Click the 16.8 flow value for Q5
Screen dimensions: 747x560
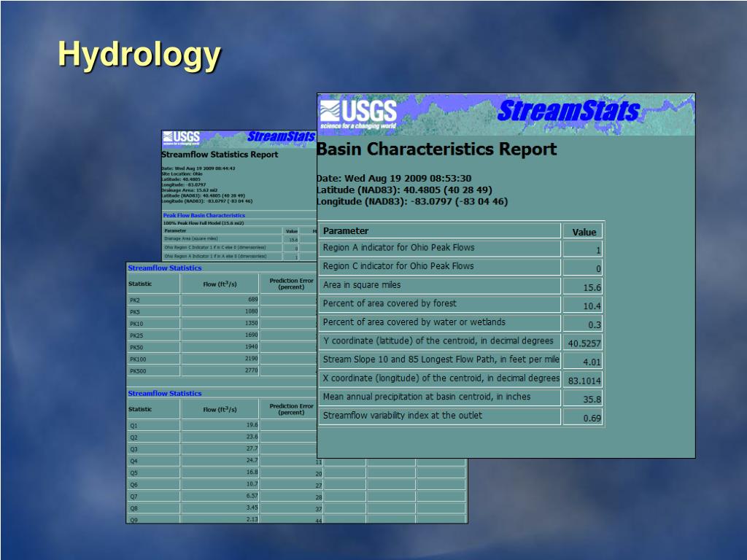[220, 472]
